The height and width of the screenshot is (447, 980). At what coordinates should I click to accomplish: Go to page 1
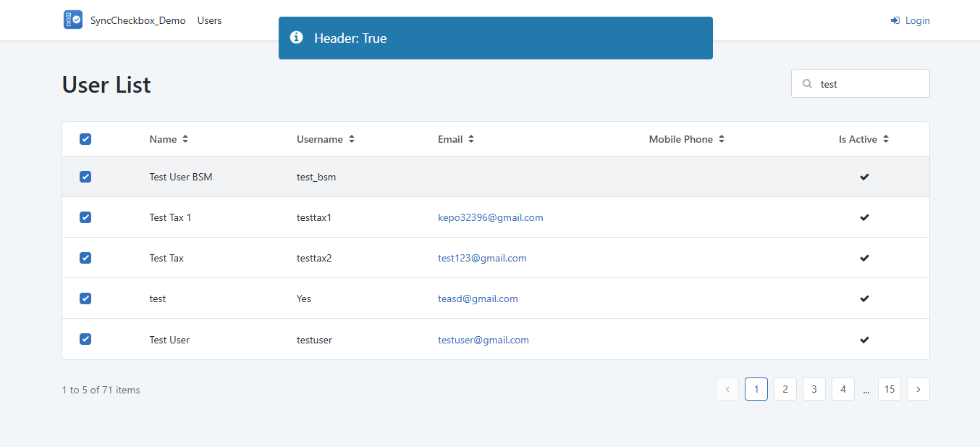756,389
